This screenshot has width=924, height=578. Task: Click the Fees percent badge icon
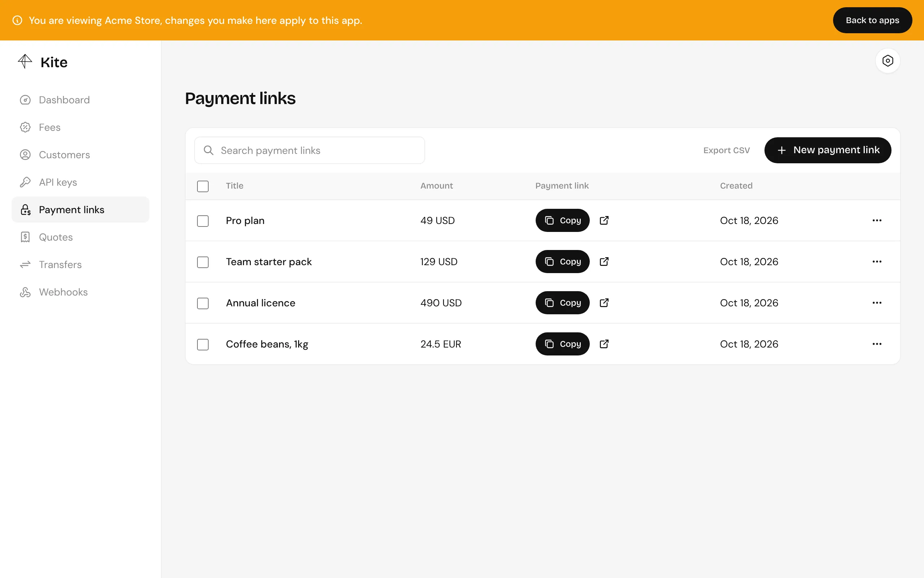pyautogui.click(x=25, y=127)
